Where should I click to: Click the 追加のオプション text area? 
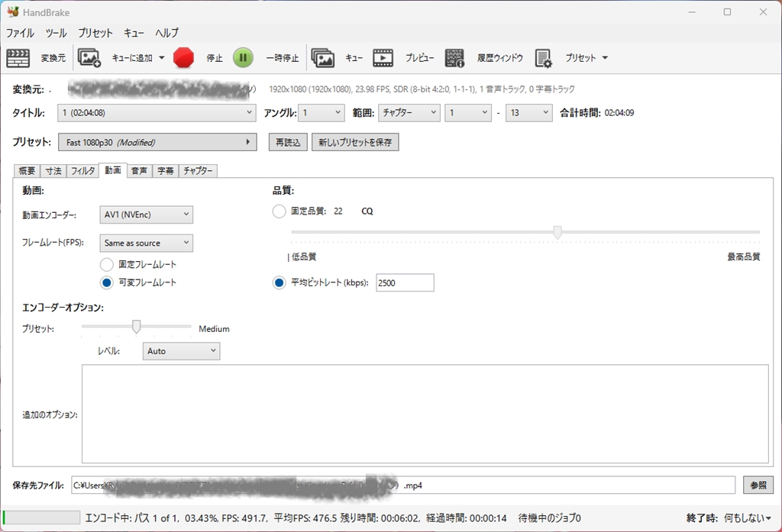click(x=425, y=414)
